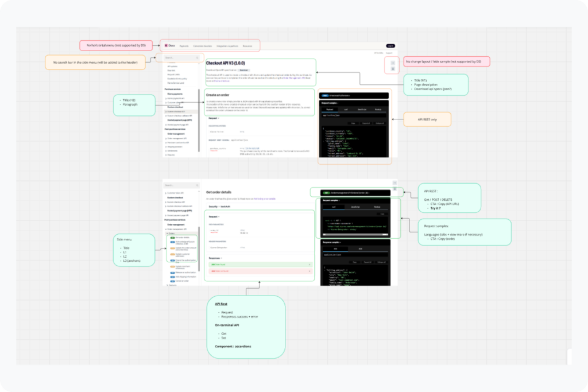
Task: Click the GET badge on the ordermanagement endpoint bar
Action: (x=326, y=193)
